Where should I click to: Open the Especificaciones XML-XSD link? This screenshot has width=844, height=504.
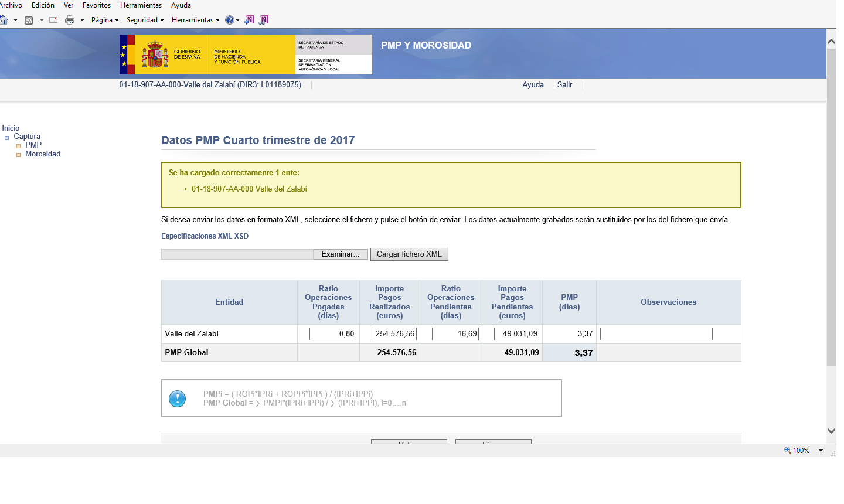[x=205, y=236]
